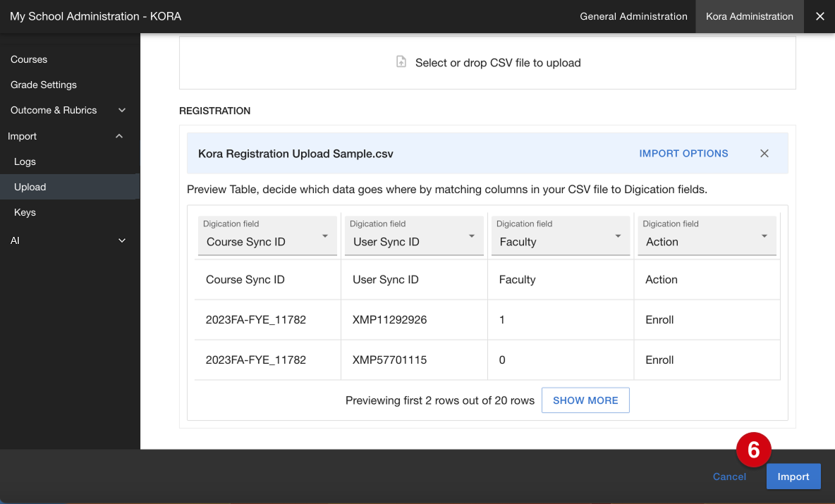Viewport: 835px width, 504px height.
Task: Open the Course Sync ID field dropdown
Action: point(267,235)
